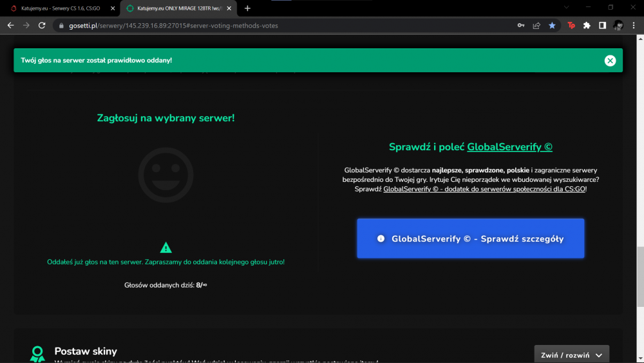Image resolution: width=644 pixels, height=363 pixels.
Task: Share this page via the share icon
Action: click(x=536, y=26)
